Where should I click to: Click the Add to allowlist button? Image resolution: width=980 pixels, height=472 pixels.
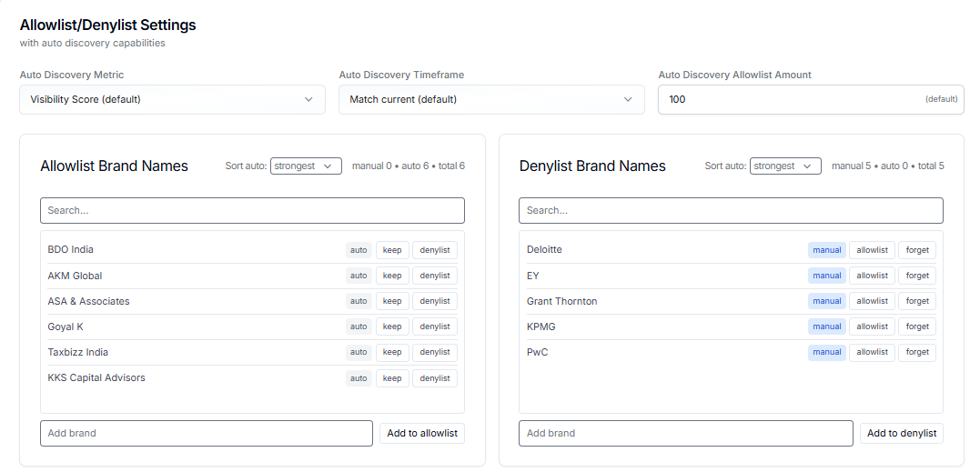[422, 433]
